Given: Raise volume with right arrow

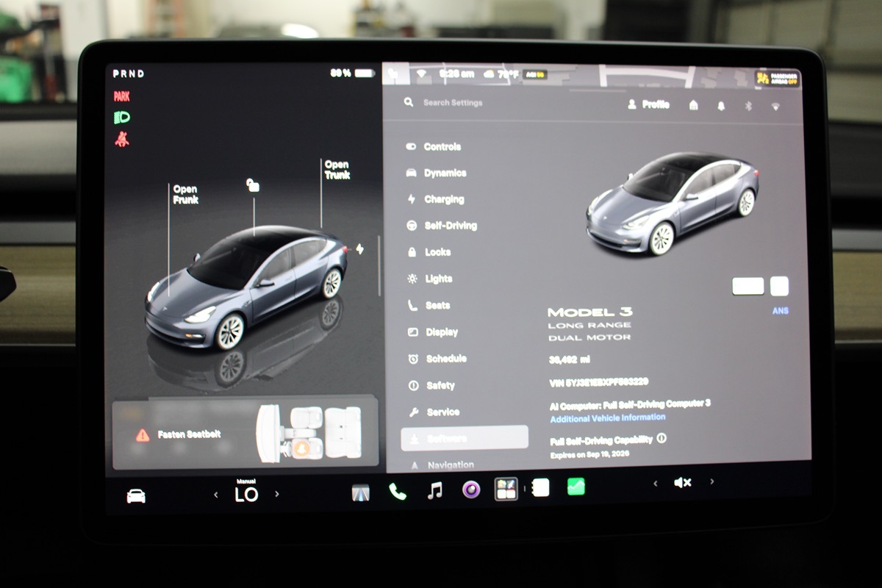Looking at the screenshot, I should (711, 482).
